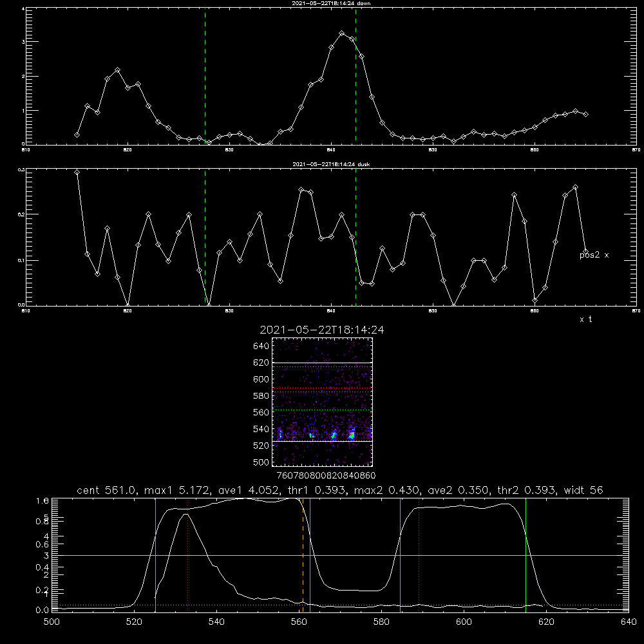Click the white horizontal threshold line in bottom plot
644x644 pixels.
pos(340,555)
